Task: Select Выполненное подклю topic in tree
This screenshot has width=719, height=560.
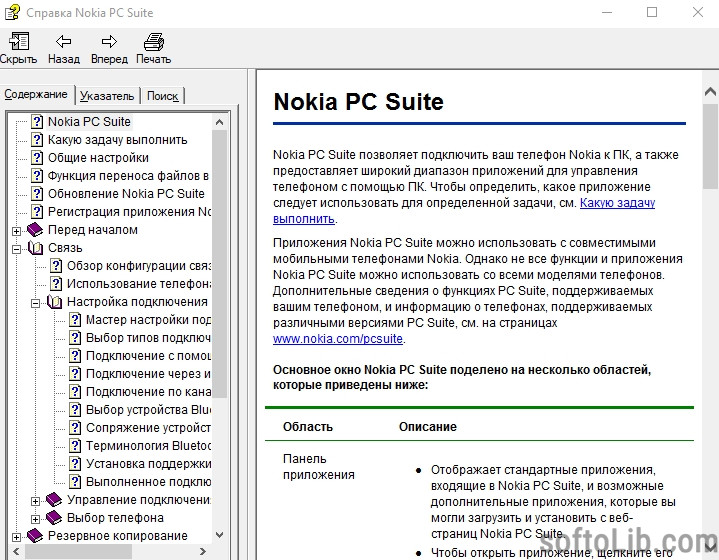Action: point(149,482)
